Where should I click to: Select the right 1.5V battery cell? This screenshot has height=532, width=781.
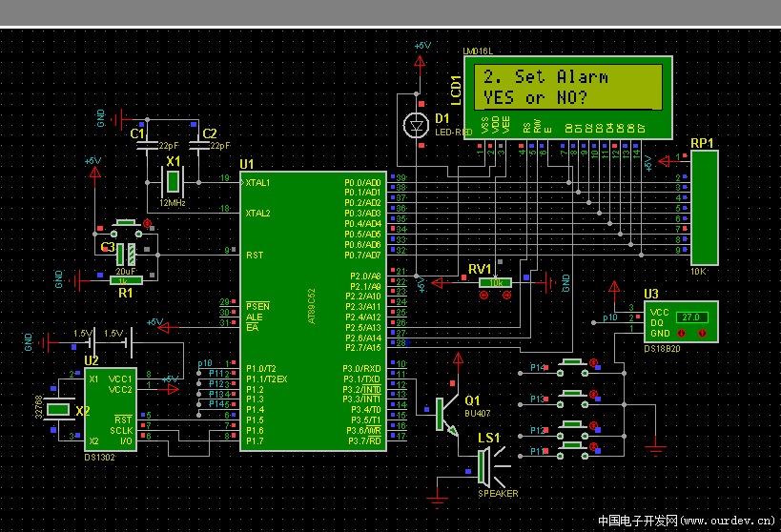(x=129, y=342)
